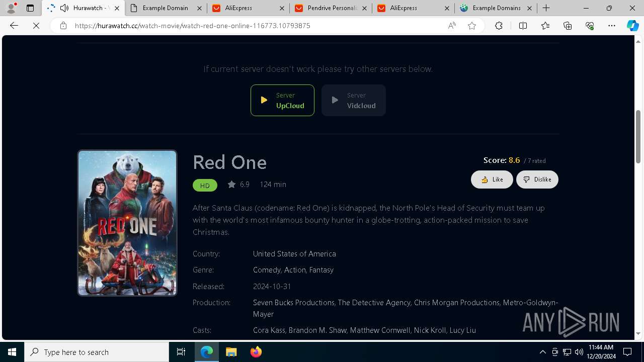644x362 pixels.
Task: Open the notification center icon
Action: [628, 352]
